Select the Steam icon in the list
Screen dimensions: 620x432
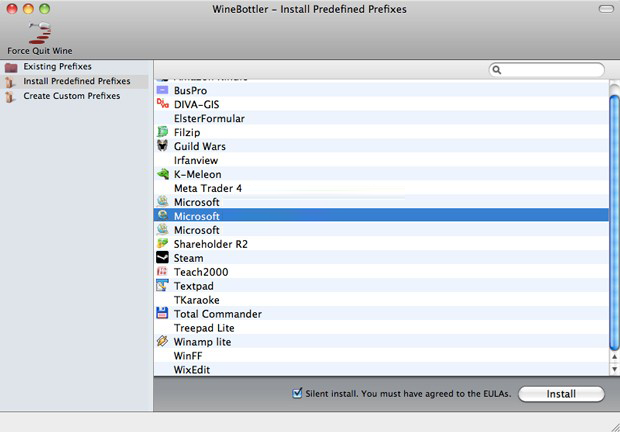(x=163, y=258)
